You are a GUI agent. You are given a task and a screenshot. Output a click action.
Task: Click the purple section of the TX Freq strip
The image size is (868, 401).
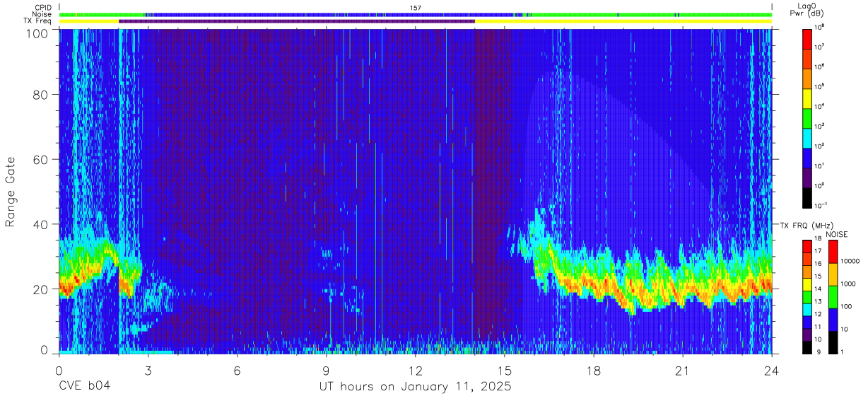297,21
